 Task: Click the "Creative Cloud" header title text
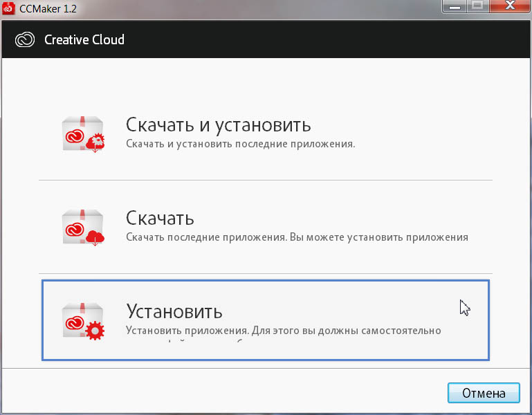[x=84, y=39]
